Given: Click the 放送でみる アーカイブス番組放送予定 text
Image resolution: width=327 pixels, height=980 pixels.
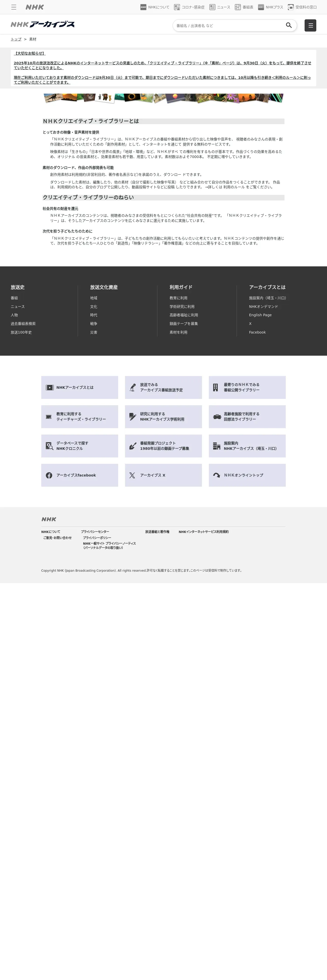Looking at the screenshot, I should tap(161, 387).
